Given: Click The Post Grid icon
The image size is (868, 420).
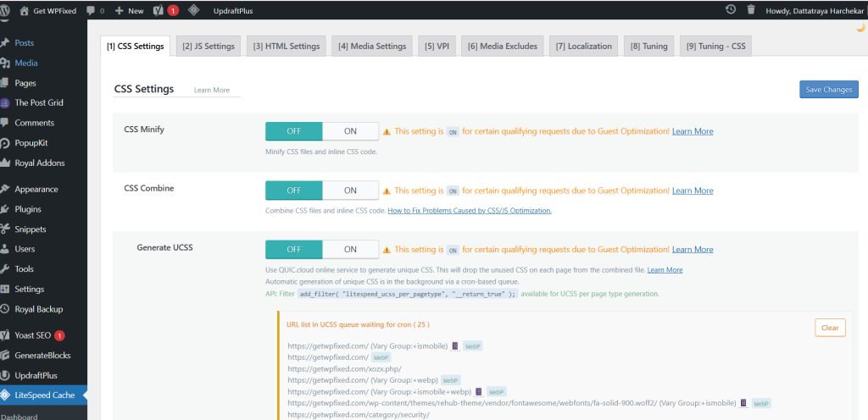Looking at the screenshot, I should [5, 102].
